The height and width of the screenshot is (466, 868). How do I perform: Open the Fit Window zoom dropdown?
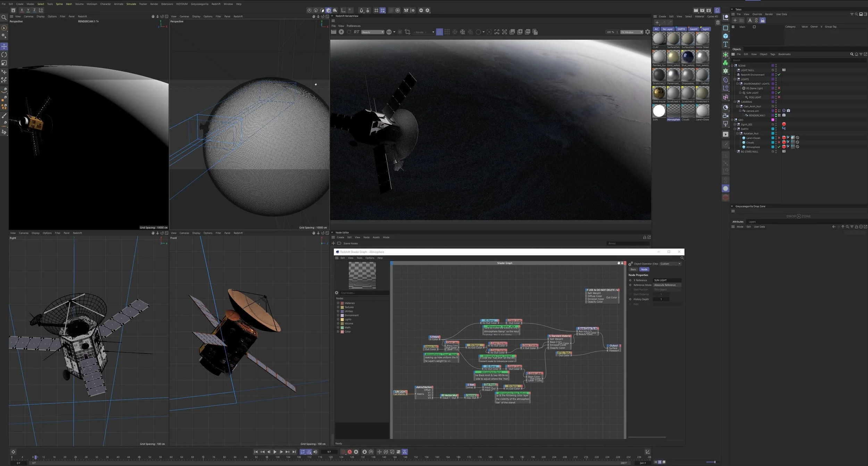[632, 32]
